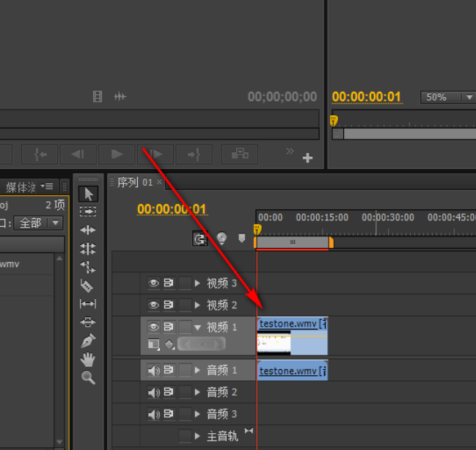Choose the Ripple Edit tool
The image size is (476, 450).
pos(89,231)
